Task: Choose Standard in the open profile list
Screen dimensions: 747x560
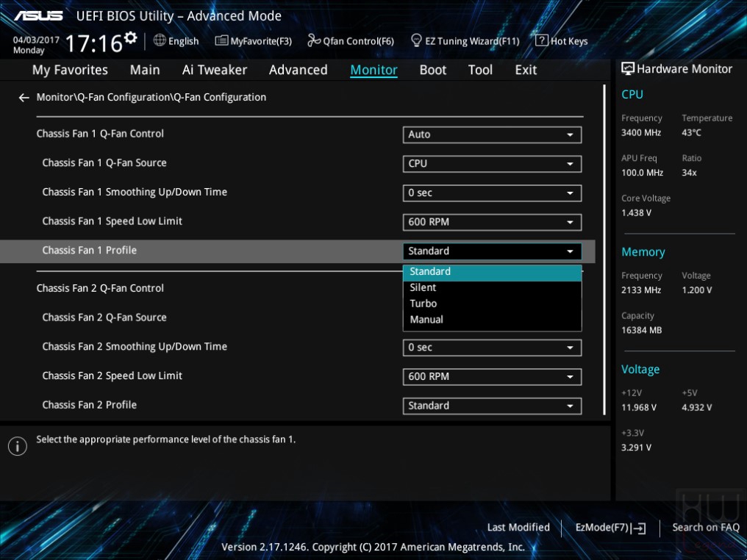Action: (492, 272)
